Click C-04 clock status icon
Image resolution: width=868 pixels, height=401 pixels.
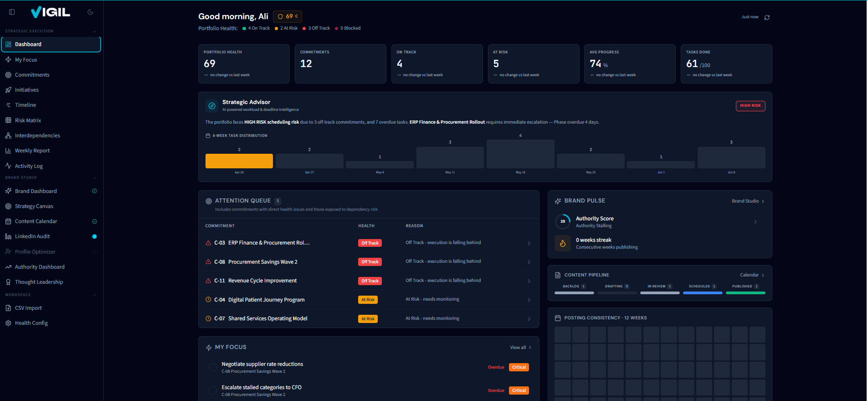pyautogui.click(x=208, y=300)
